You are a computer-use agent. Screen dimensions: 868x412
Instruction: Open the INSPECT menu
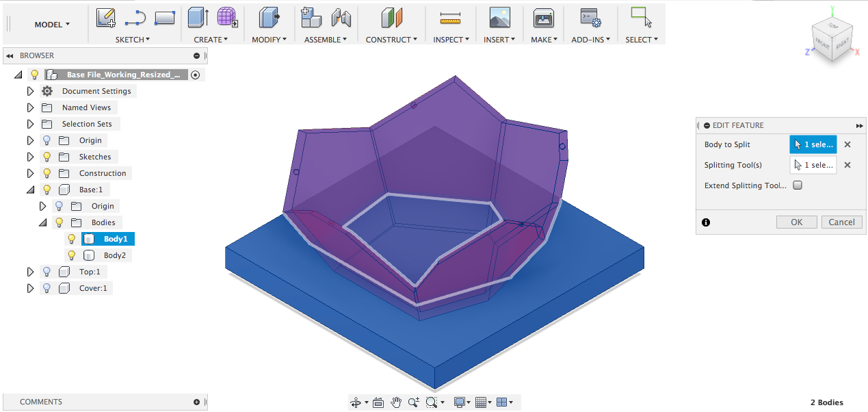(451, 40)
